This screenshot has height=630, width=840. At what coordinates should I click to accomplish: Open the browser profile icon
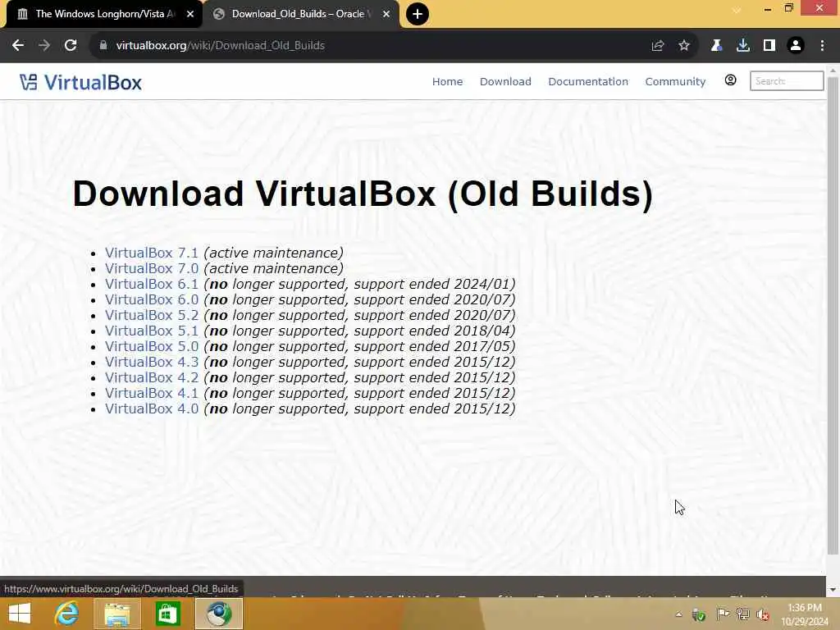click(796, 46)
